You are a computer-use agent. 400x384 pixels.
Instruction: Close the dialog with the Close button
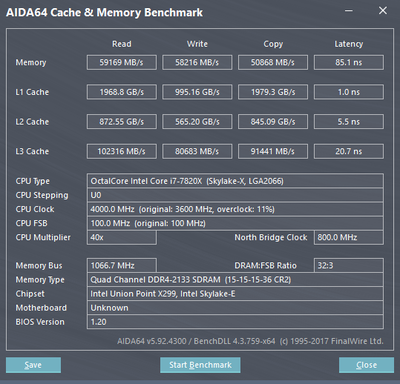click(366, 365)
